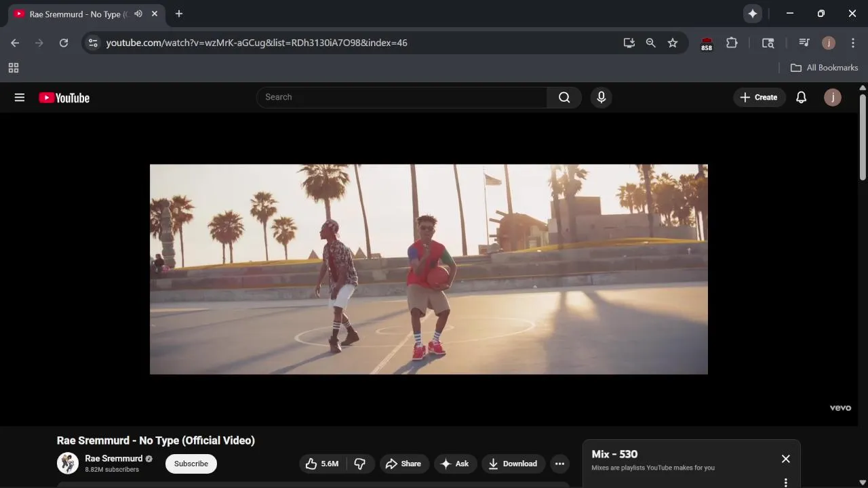Minimize the Chrome window
The height and width of the screenshot is (488, 868).
790,14
